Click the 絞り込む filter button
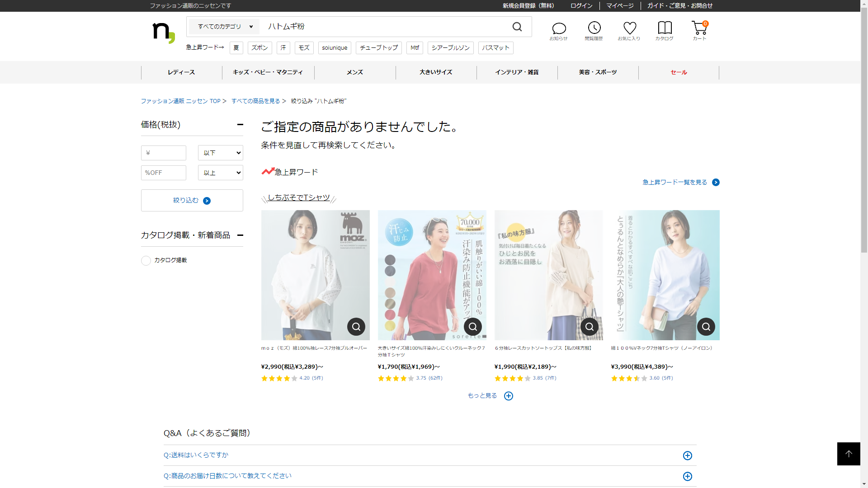 192,200
